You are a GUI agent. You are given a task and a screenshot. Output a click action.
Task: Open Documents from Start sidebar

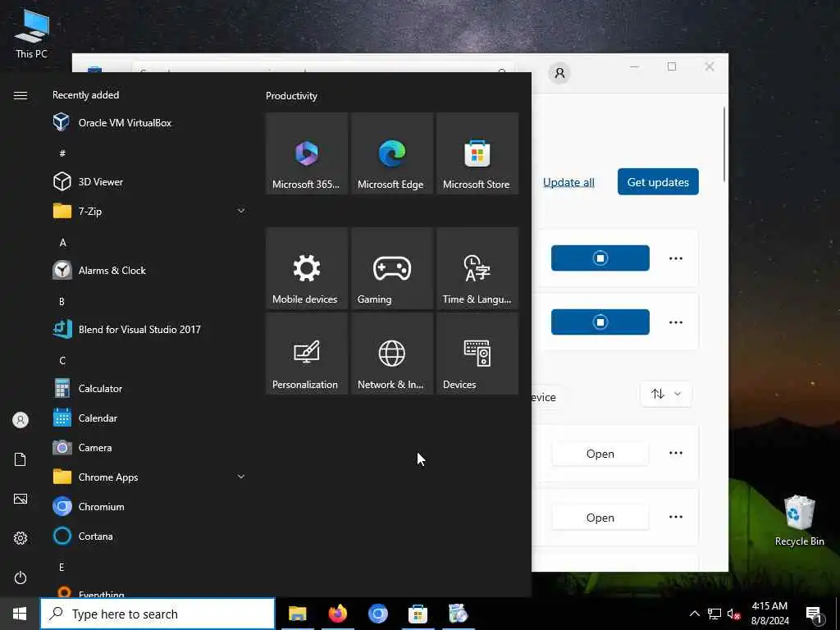coord(21,459)
